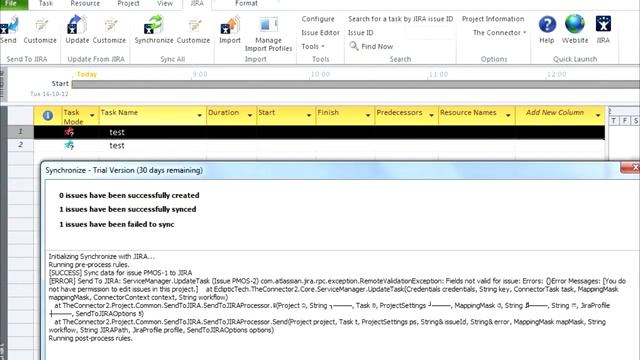Click Configure in Tools group
The width and height of the screenshot is (640, 360).
click(318, 19)
